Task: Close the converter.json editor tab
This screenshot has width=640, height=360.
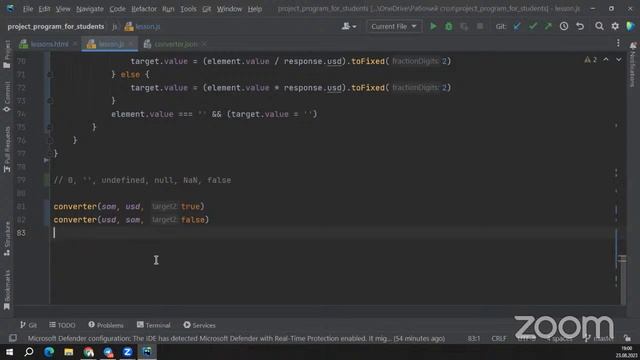Action: click(204, 44)
